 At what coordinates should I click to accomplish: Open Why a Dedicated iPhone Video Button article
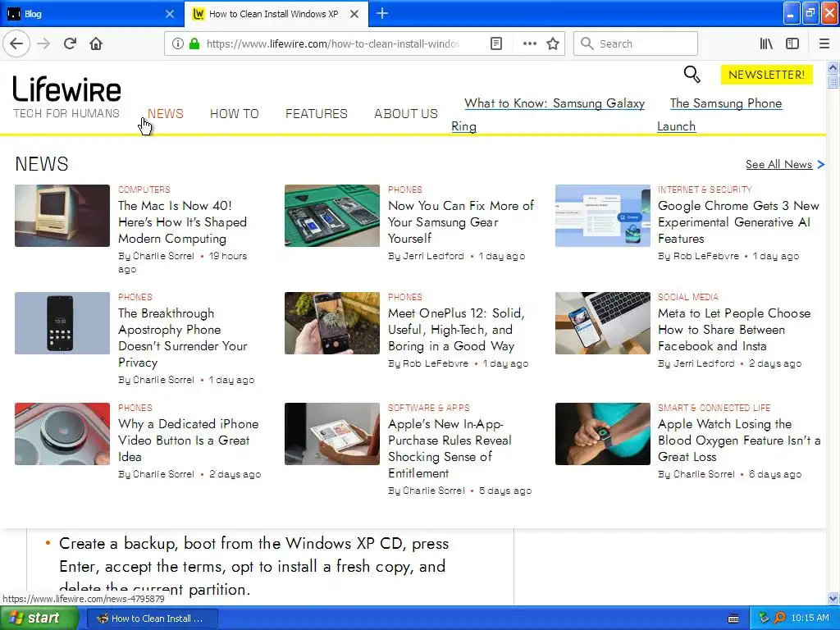pos(188,440)
